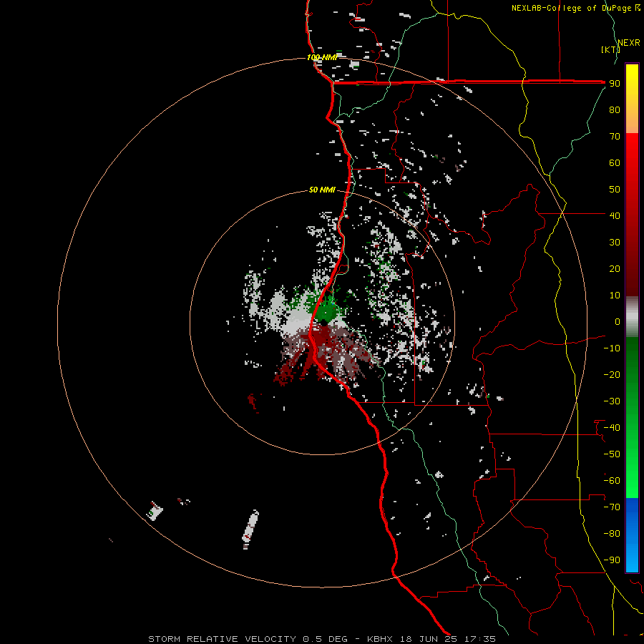644x644 pixels.
Task: Click the -50 knot label on the scale
Action: pyautogui.click(x=612, y=454)
